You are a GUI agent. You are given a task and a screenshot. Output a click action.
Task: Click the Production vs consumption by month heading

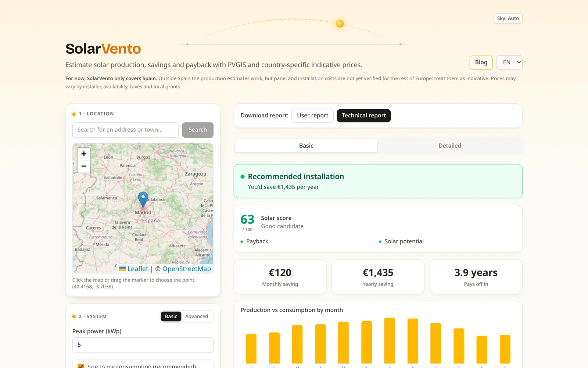coord(292,310)
